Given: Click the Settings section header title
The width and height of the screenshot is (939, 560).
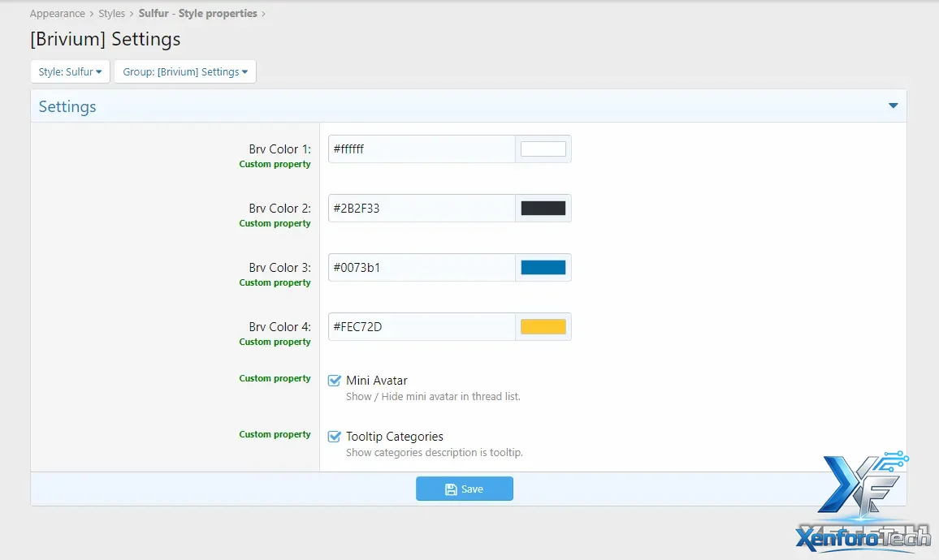Looking at the screenshot, I should tap(67, 106).
